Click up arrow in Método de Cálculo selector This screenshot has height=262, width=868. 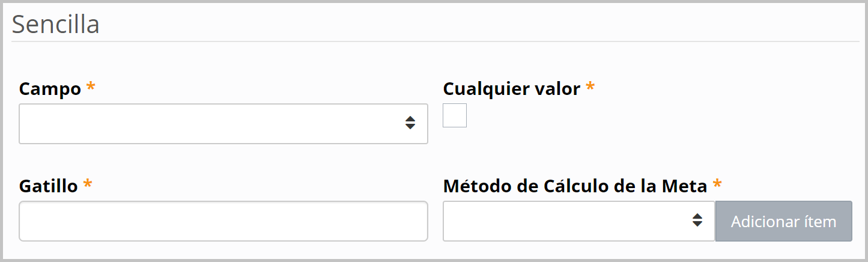(x=697, y=216)
